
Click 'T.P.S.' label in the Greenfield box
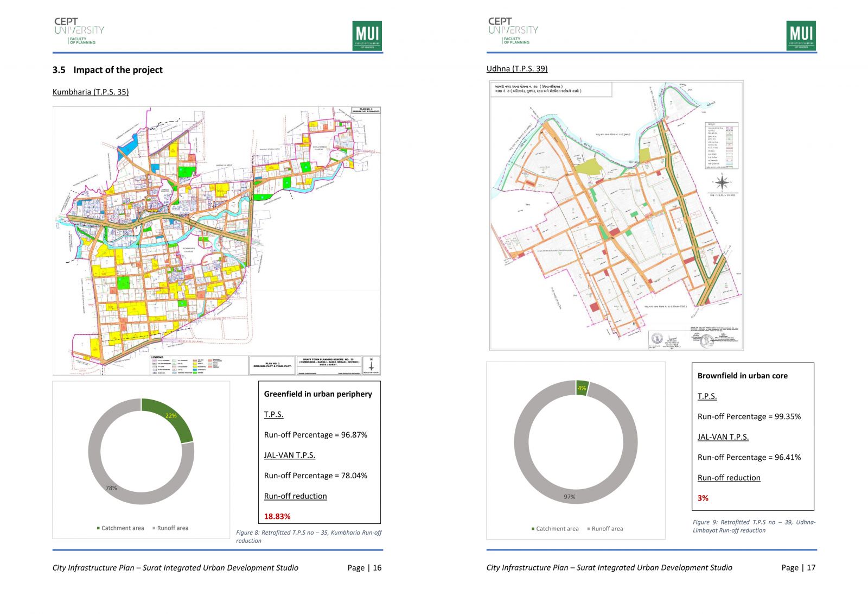click(273, 414)
